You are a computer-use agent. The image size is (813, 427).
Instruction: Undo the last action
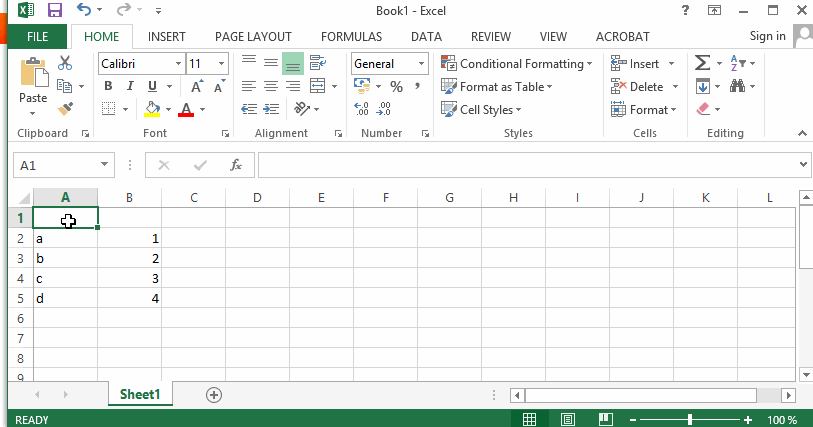click(83, 9)
